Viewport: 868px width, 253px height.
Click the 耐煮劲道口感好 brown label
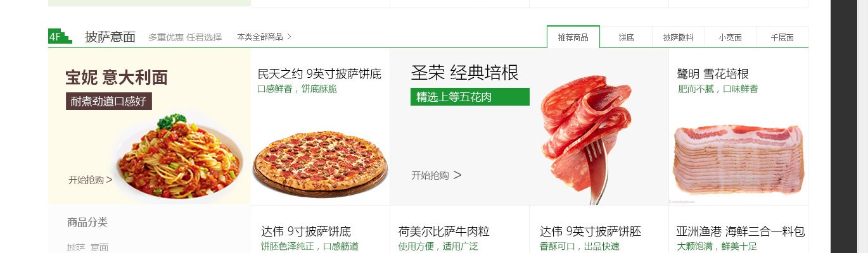(109, 101)
